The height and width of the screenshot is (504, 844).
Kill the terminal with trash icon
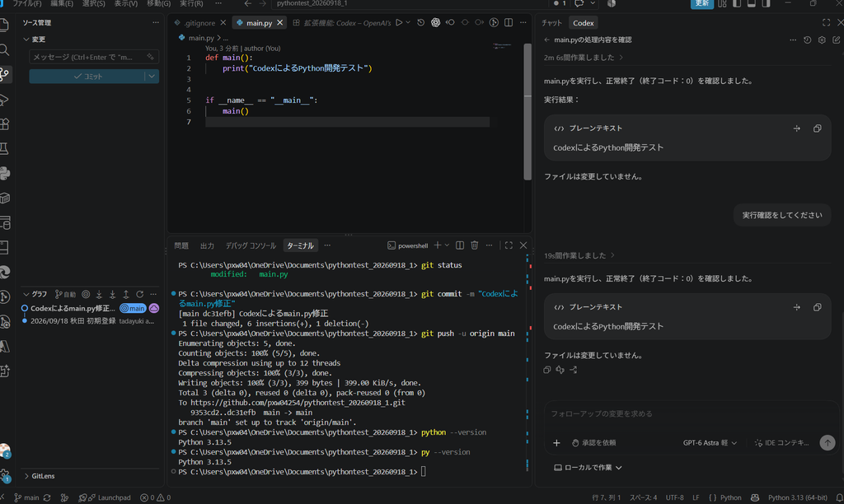(x=474, y=245)
